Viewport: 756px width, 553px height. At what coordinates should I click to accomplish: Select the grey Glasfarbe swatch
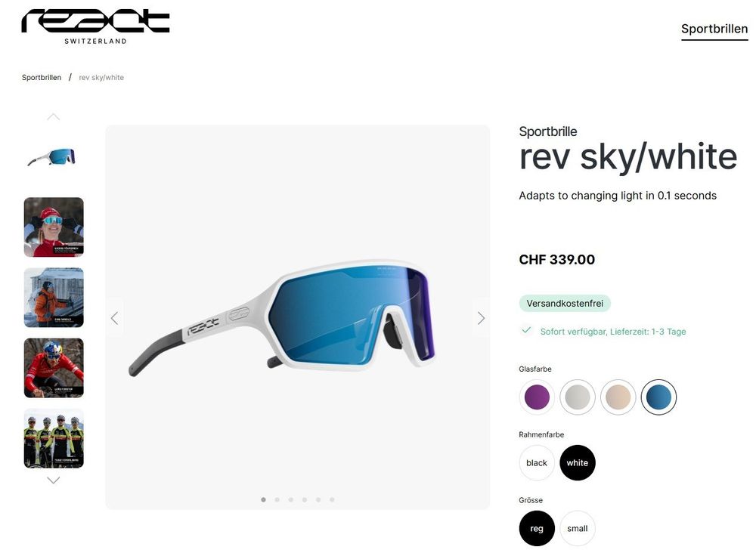pos(577,397)
